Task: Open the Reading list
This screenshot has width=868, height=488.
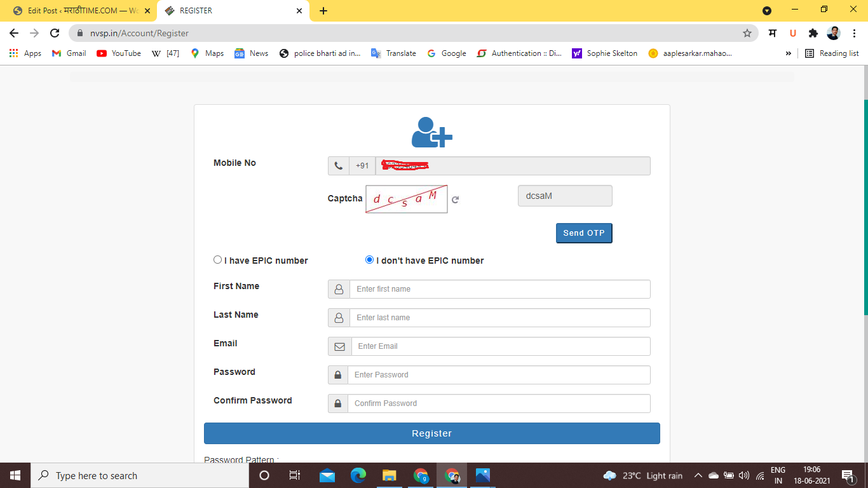Action: (832, 53)
